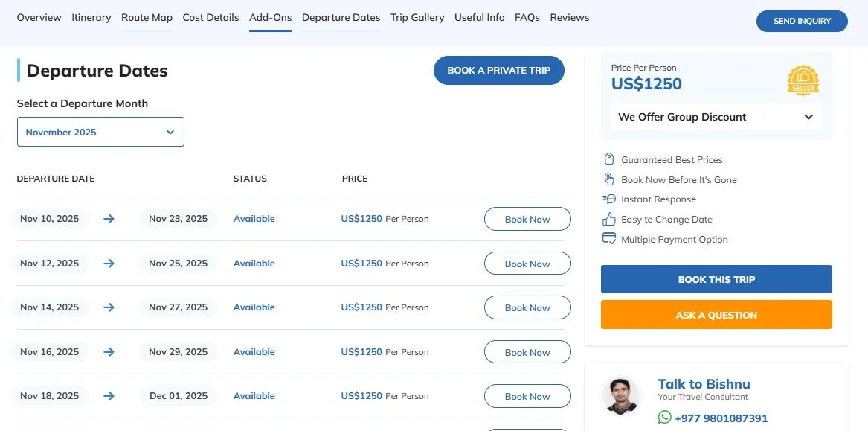The width and height of the screenshot is (868, 431).
Task: Click the BOOK THIS TRIP button
Action: [x=716, y=279]
